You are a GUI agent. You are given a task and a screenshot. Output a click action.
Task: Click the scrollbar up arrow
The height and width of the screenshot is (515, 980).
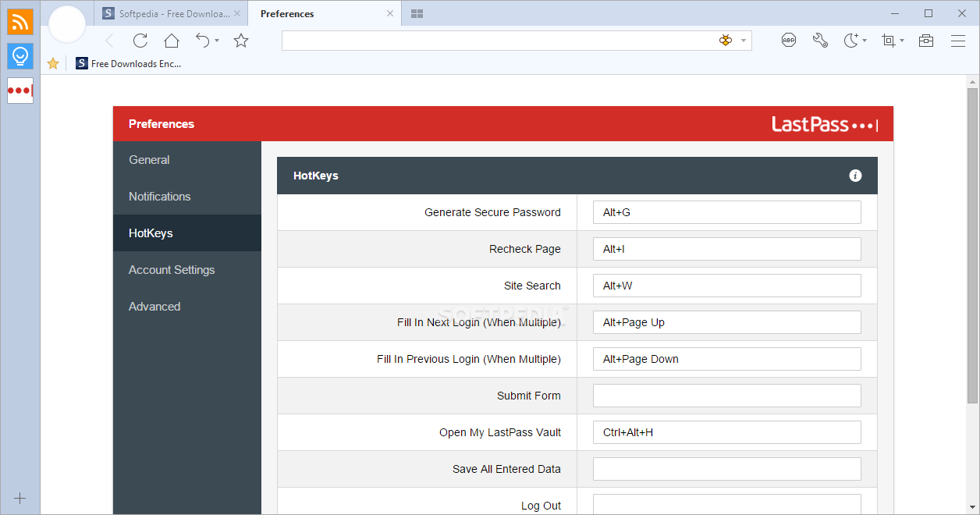pos(972,81)
